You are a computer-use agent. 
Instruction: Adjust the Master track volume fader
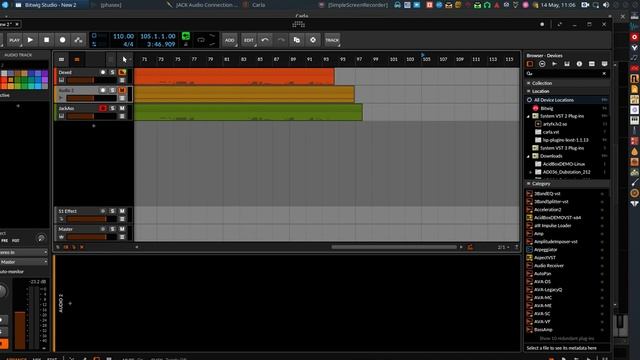pos(91,237)
